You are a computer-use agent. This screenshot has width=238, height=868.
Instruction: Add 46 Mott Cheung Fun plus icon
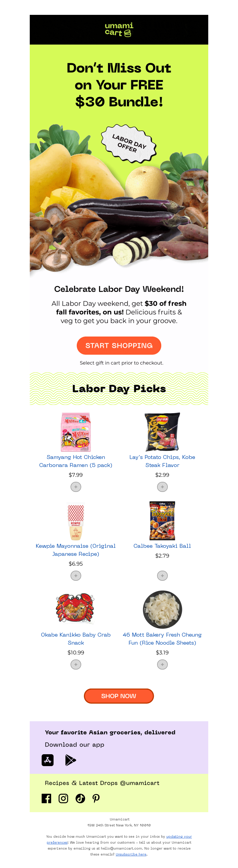162,664
